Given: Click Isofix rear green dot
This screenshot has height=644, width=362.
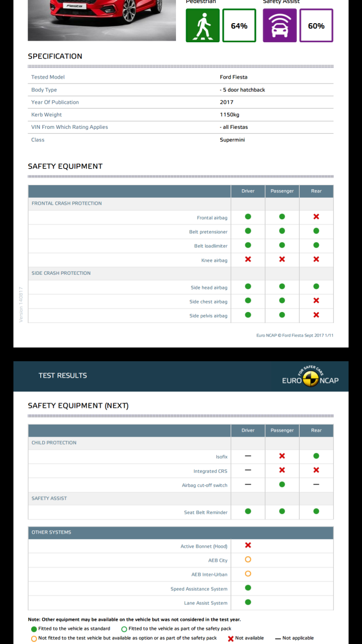Looking at the screenshot, I should [316, 456].
